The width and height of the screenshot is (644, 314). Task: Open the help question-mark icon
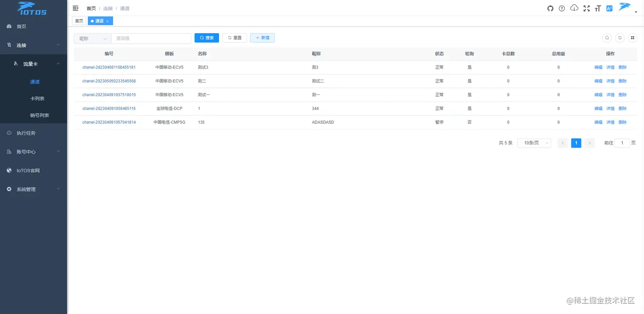point(562,9)
